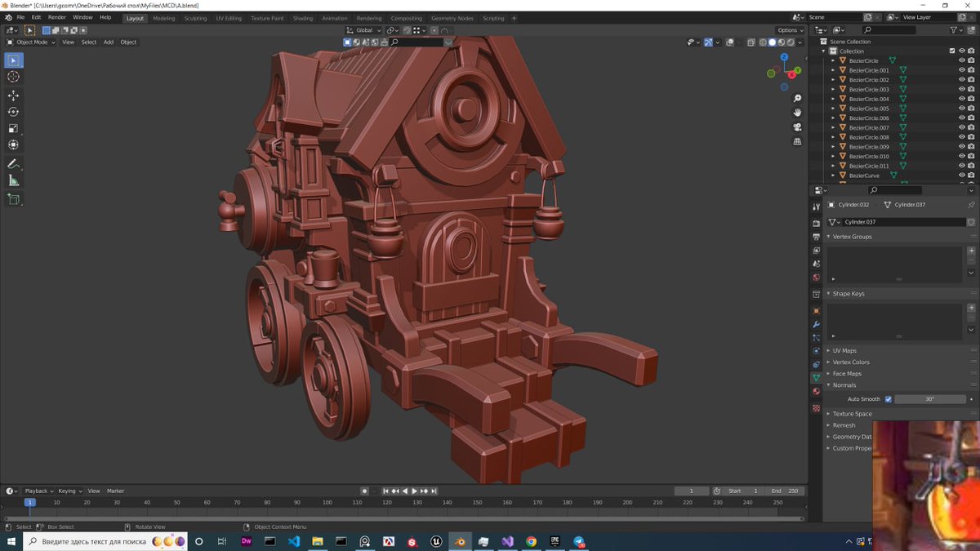The width and height of the screenshot is (980, 551).
Task: Toggle BezierCurve viewport visibility eye
Action: coord(961,176)
